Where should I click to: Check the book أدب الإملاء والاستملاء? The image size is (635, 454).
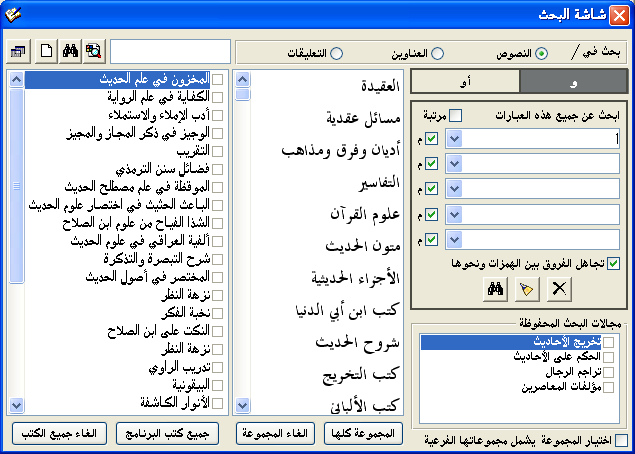[x=217, y=115]
